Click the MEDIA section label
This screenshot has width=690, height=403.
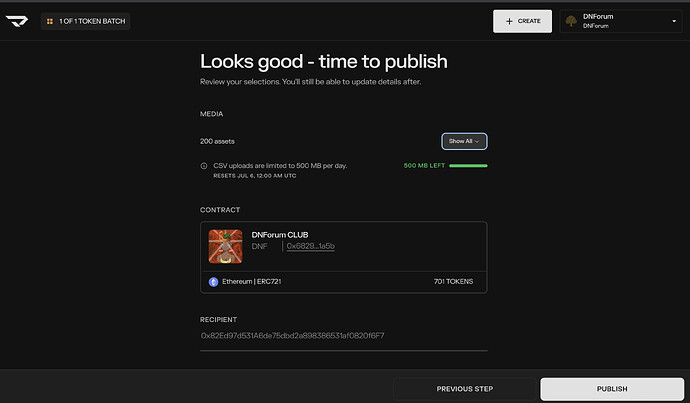coord(212,114)
